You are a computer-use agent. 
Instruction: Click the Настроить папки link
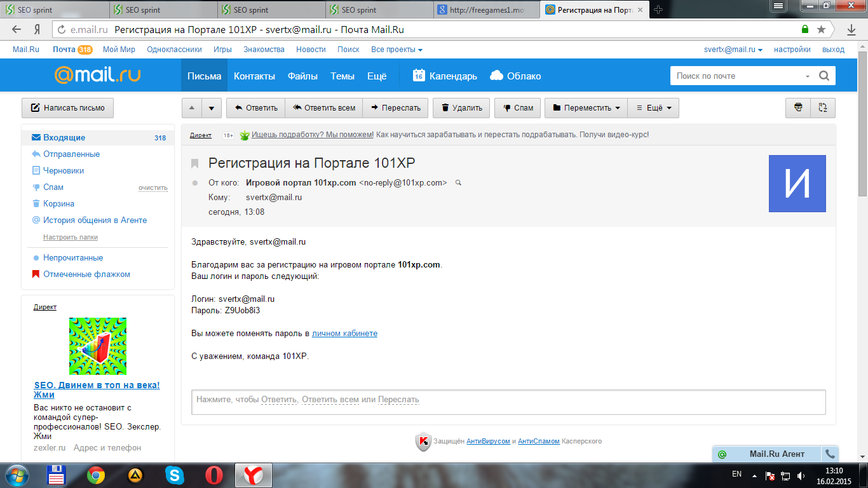(71, 237)
